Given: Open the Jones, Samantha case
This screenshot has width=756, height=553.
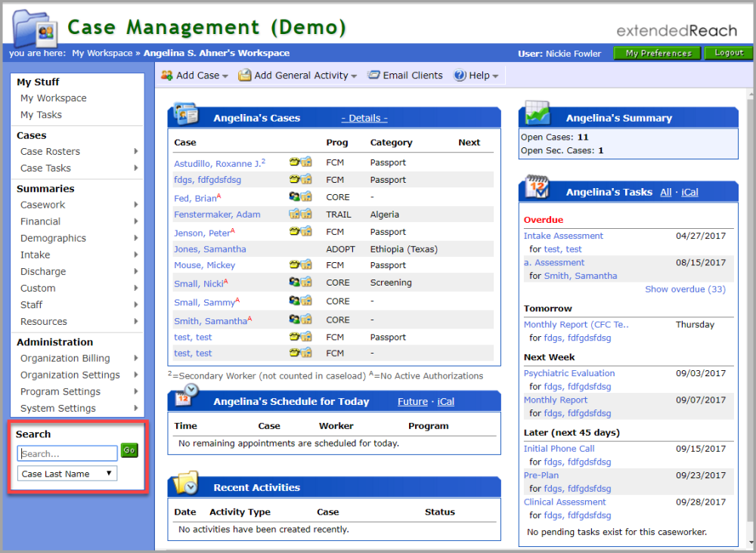Looking at the screenshot, I should [209, 249].
